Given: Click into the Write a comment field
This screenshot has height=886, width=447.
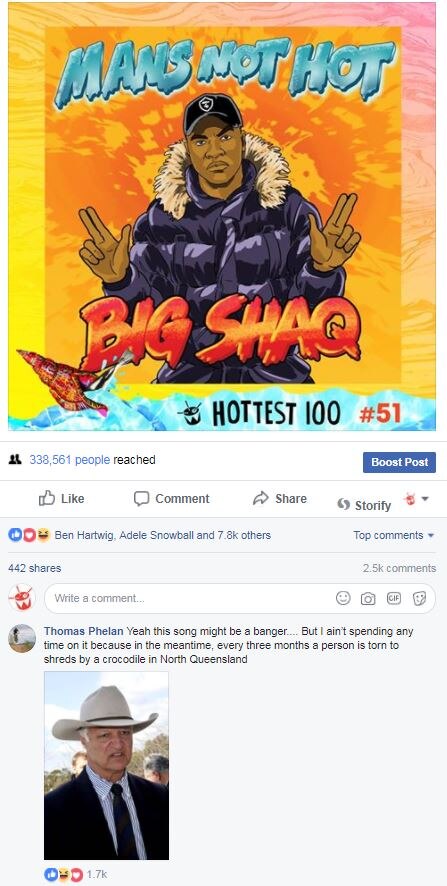Looking at the screenshot, I should [240, 598].
